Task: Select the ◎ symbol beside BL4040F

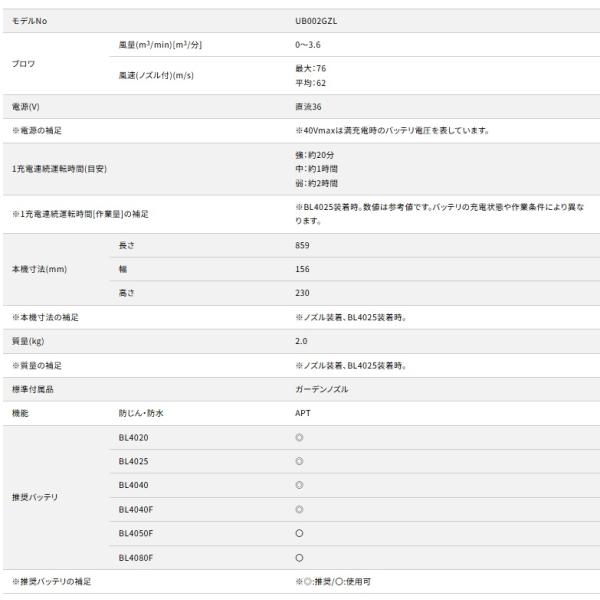Action: point(299,509)
